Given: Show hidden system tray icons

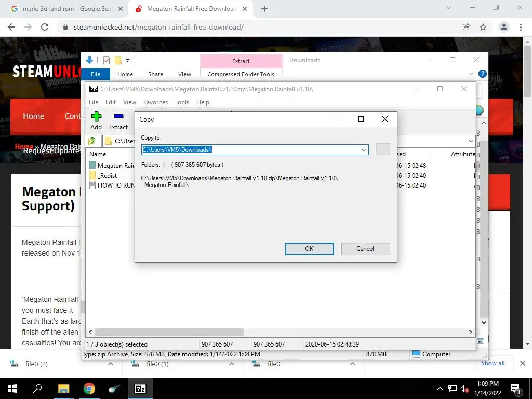Looking at the screenshot, I should pyautogui.click(x=440, y=389).
